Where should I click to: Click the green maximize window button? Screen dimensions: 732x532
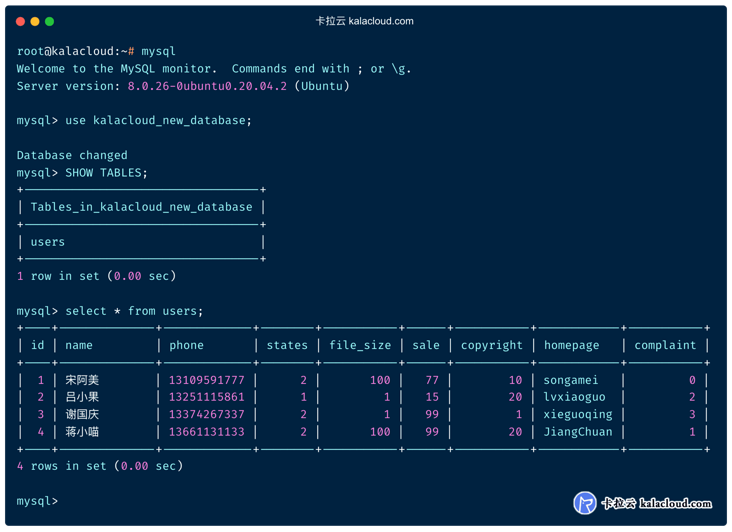pyautogui.click(x=50, y=21)
